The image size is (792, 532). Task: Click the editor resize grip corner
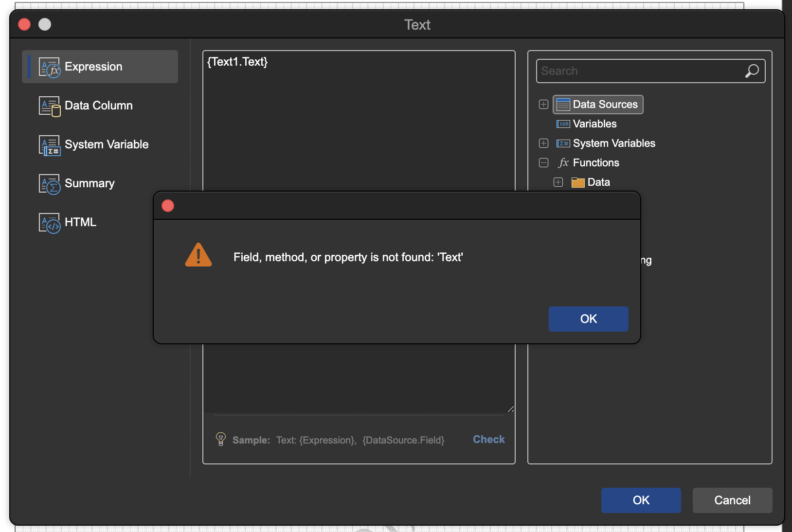tap(510, 409)
